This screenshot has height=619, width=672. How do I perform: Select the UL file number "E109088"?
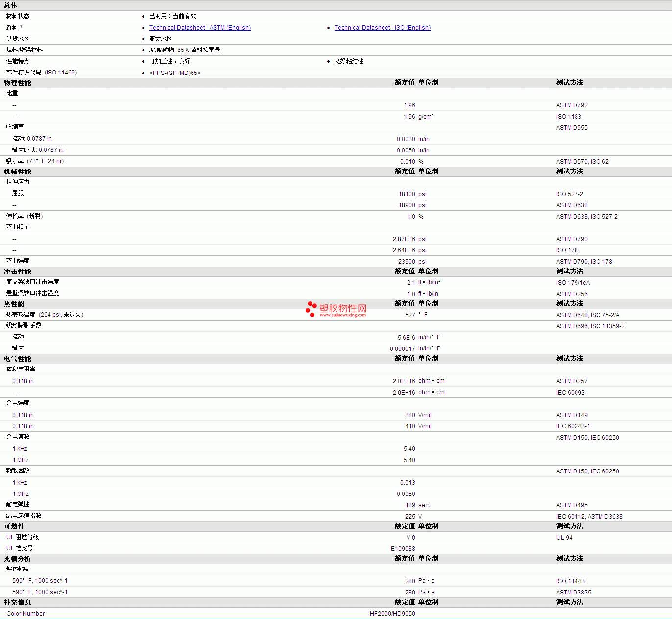[403, 549]
